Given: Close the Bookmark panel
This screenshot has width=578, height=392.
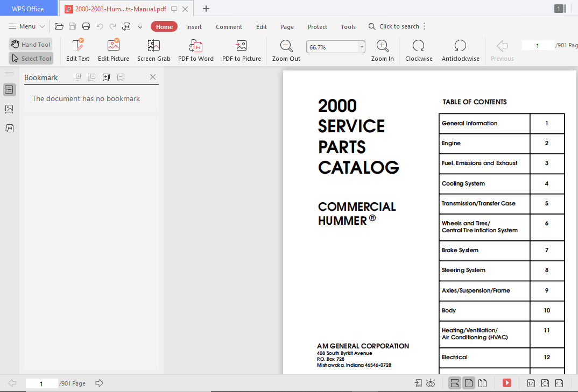Looking at the screenshot, I should 153,77.
